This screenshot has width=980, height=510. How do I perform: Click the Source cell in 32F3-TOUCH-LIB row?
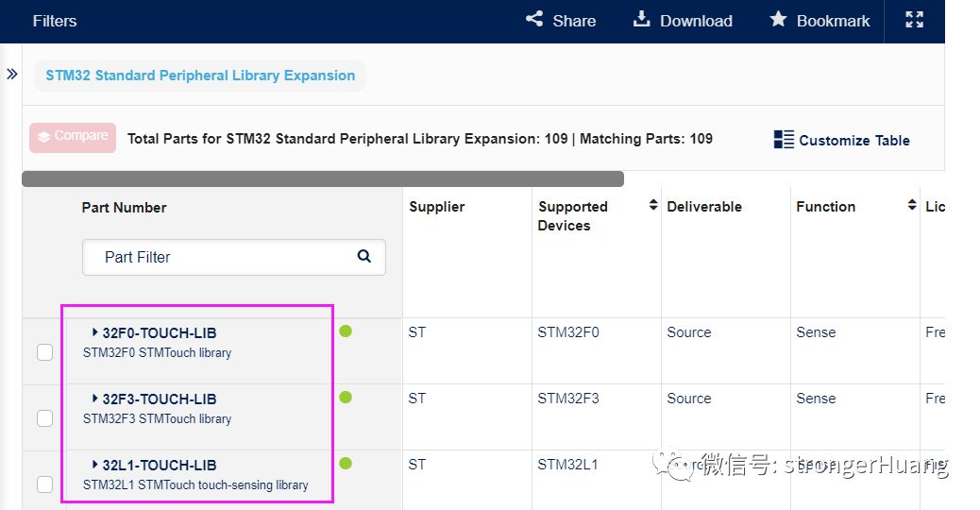point(689,399)
